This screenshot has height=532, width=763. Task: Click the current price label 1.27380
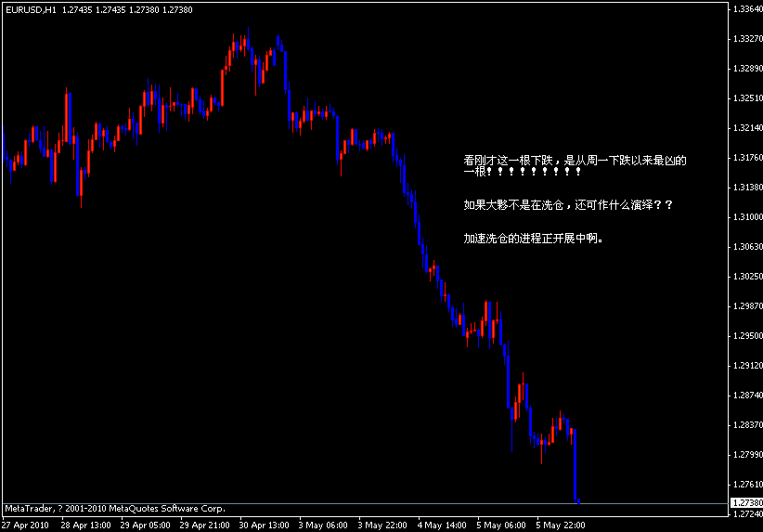[747, 503]
